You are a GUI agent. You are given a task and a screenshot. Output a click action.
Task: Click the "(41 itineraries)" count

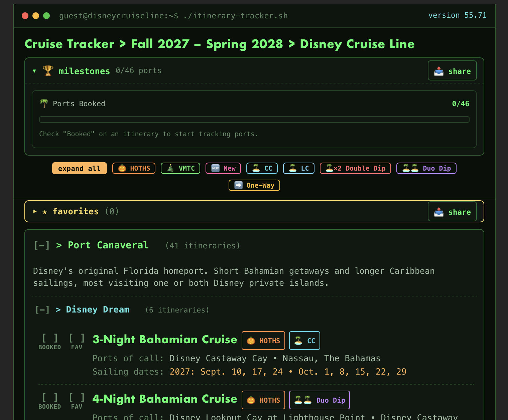(203, 246)
